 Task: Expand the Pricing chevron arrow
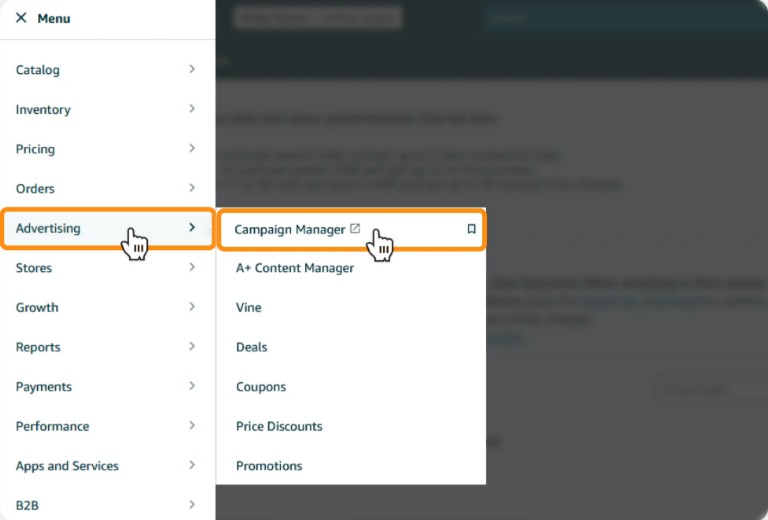tap(192, 148)
